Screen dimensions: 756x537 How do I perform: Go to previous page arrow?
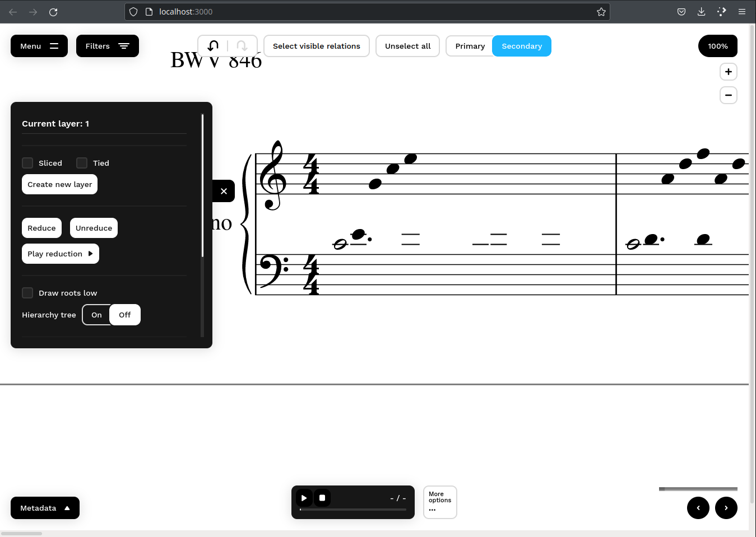[x=698, y=508]
